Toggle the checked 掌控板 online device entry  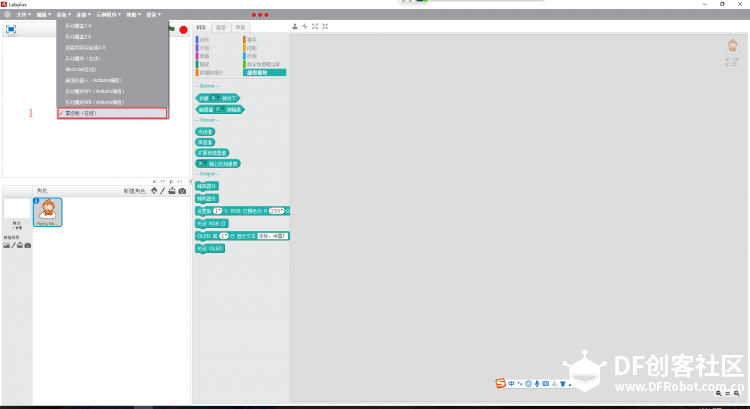click(112, 113)
